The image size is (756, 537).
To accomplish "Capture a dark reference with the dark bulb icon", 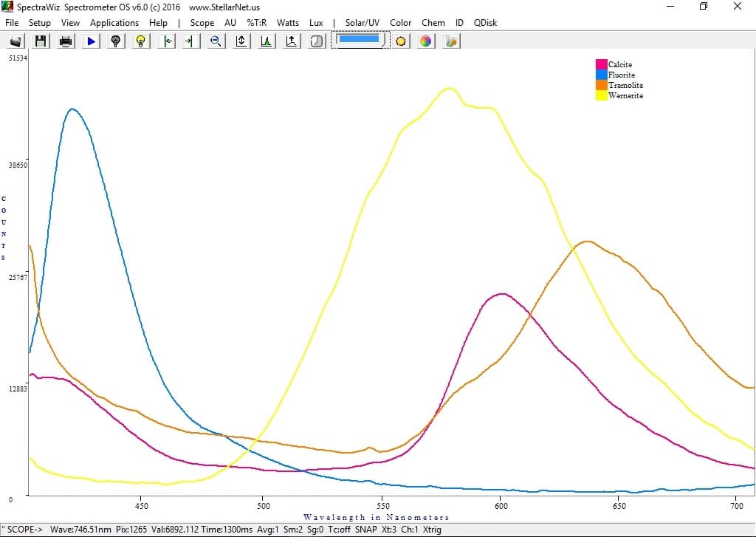I will 114,41.
